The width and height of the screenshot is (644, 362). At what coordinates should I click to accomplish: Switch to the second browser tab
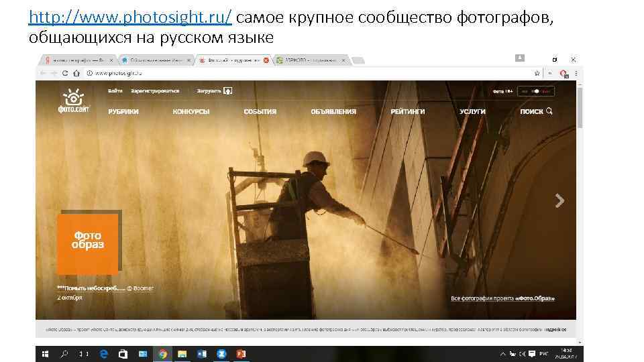pos(156,60)
